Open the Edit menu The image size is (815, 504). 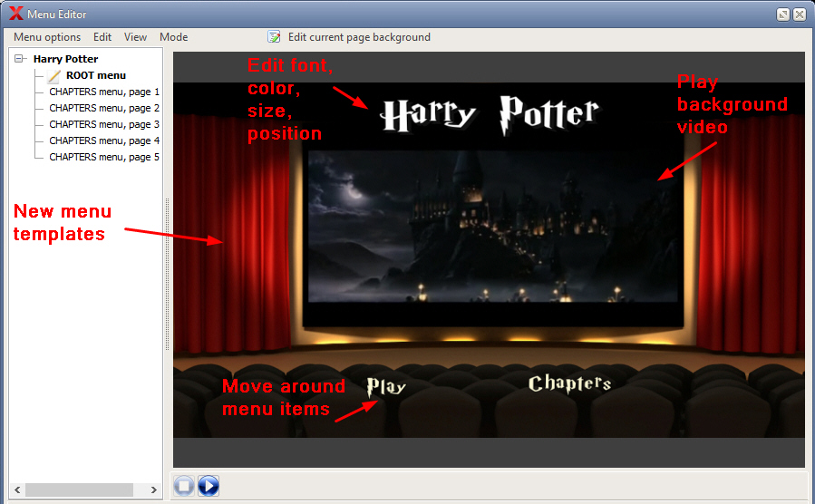(x=102, y=37)
